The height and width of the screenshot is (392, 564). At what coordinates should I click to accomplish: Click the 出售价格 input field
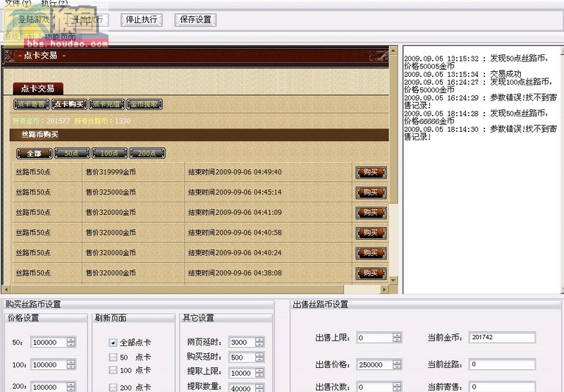pos(374,365)
